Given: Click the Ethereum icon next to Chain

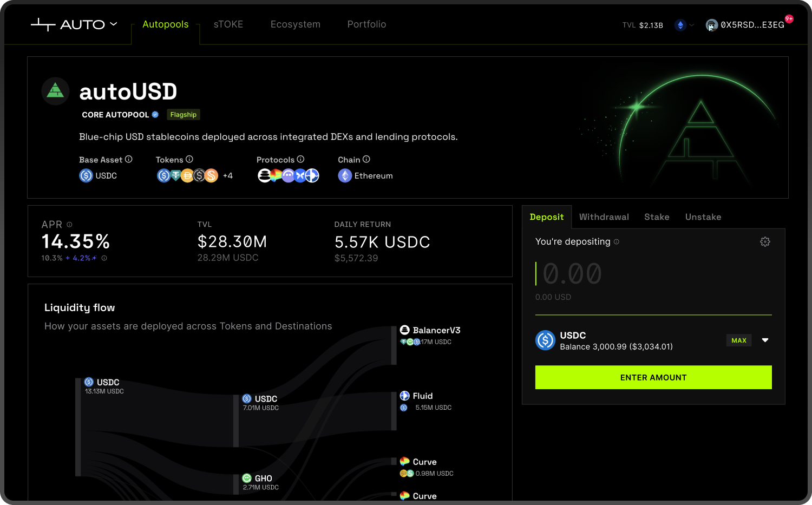Looking at the screenshot, I should [x=345, y=175].
